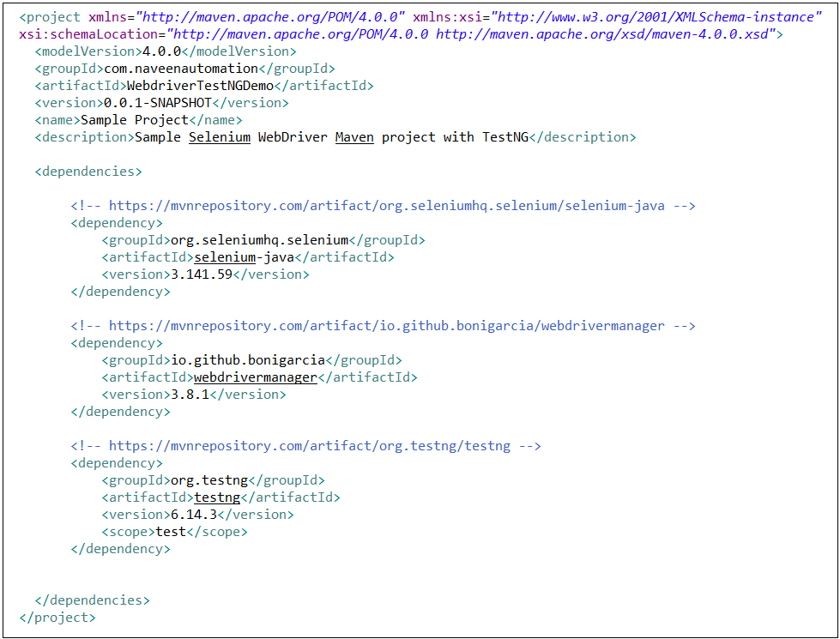Select the version number 3.141.59

202,274
